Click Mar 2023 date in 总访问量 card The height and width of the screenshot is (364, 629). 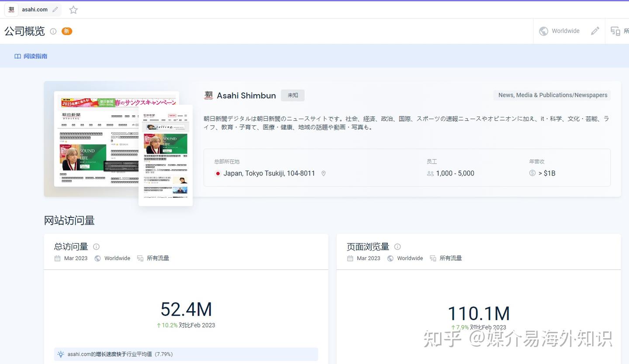(76, 258)
